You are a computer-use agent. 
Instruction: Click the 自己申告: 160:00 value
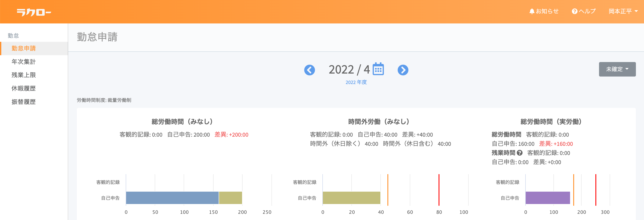pos(513,144)
